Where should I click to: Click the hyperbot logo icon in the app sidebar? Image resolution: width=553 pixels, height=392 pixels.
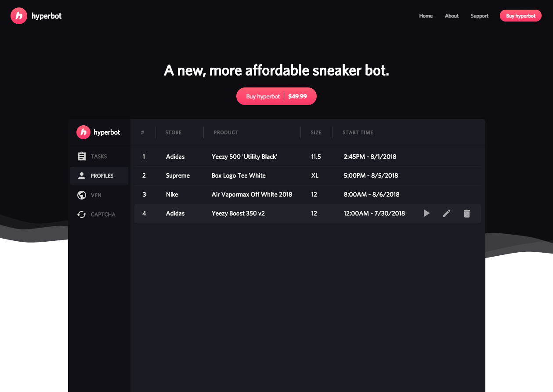pyautogui.click(x=83, y=132)
